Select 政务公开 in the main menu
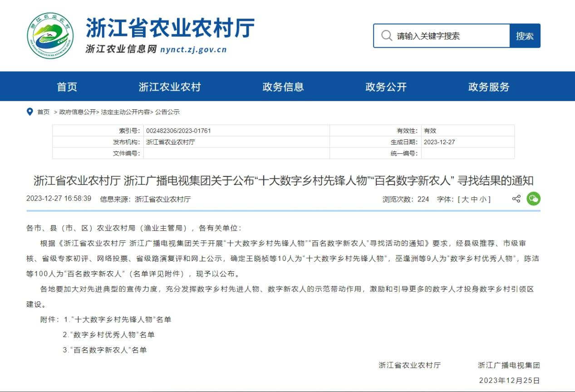575x392 pixels. pyautogui.click(x=386, y=87)
